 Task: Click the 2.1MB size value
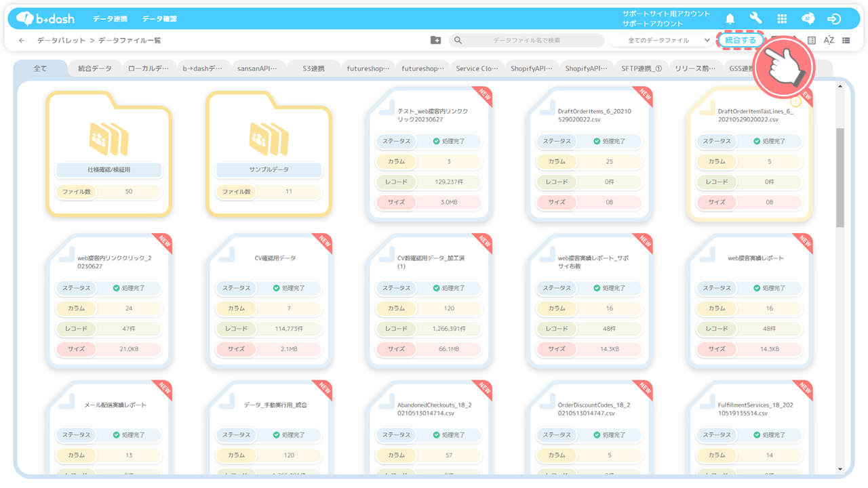click(289, 349)
